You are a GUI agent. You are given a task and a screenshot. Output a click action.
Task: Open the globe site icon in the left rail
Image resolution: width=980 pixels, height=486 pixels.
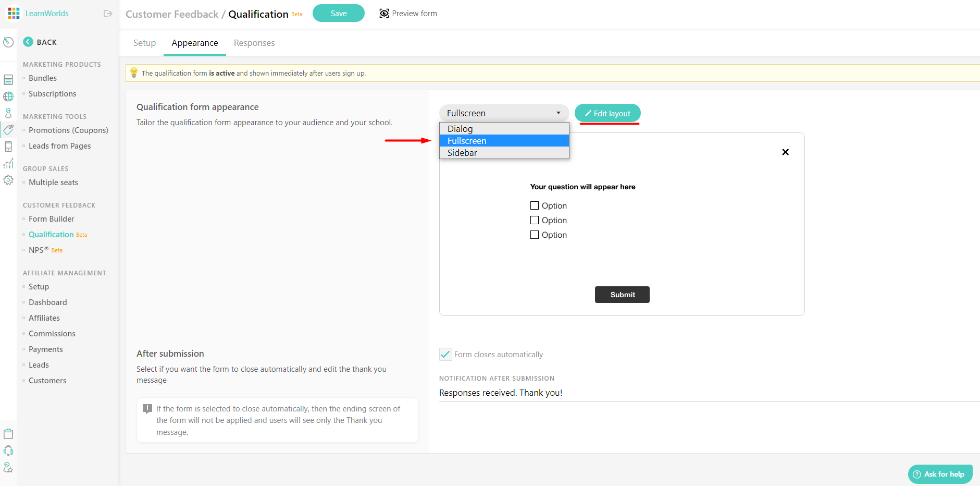tap(8, 96)
